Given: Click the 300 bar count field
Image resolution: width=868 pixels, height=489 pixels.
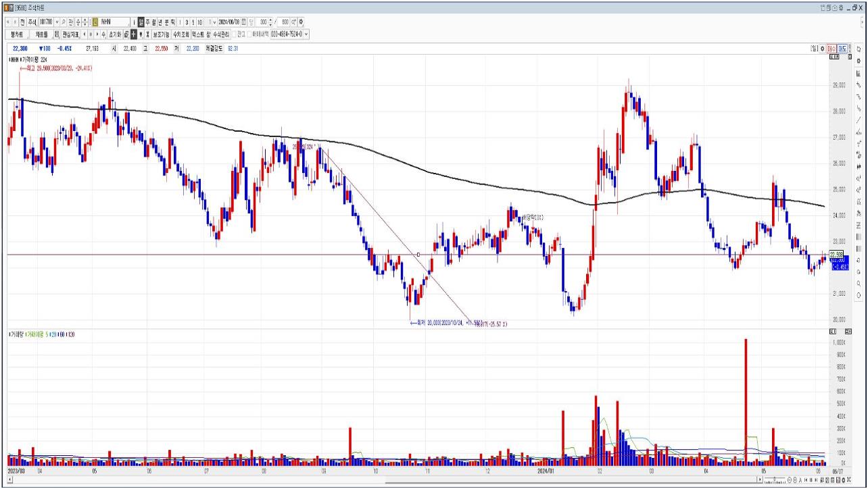Looking at the screenshot, I should pyautogui.click(x=263, y=22).
